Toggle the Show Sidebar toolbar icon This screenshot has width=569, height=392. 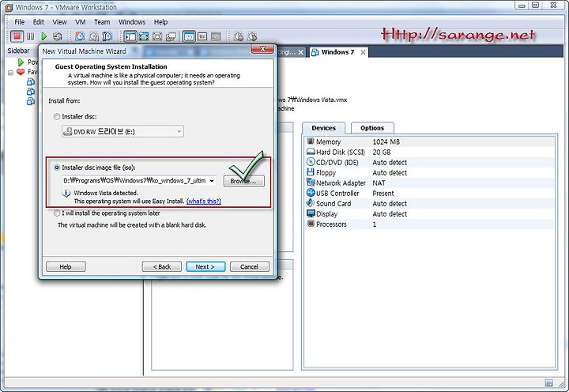click(x=130, y=36)
